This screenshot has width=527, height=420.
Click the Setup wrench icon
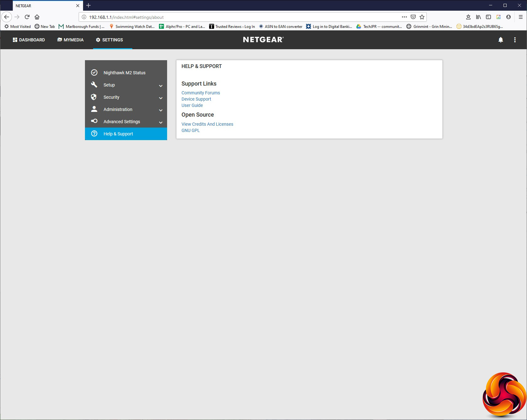[x=94, y=85]
